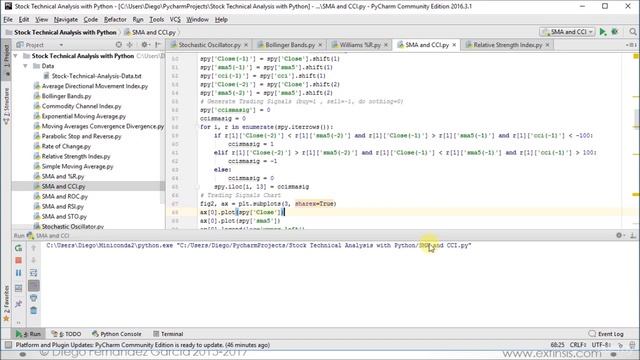Open the TODO tool window
The height and width of the screenshot is (360, 640).
(67, 334)
